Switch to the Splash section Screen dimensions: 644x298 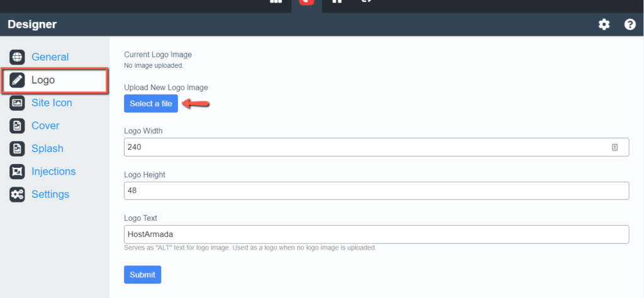[x=36, y=148]
